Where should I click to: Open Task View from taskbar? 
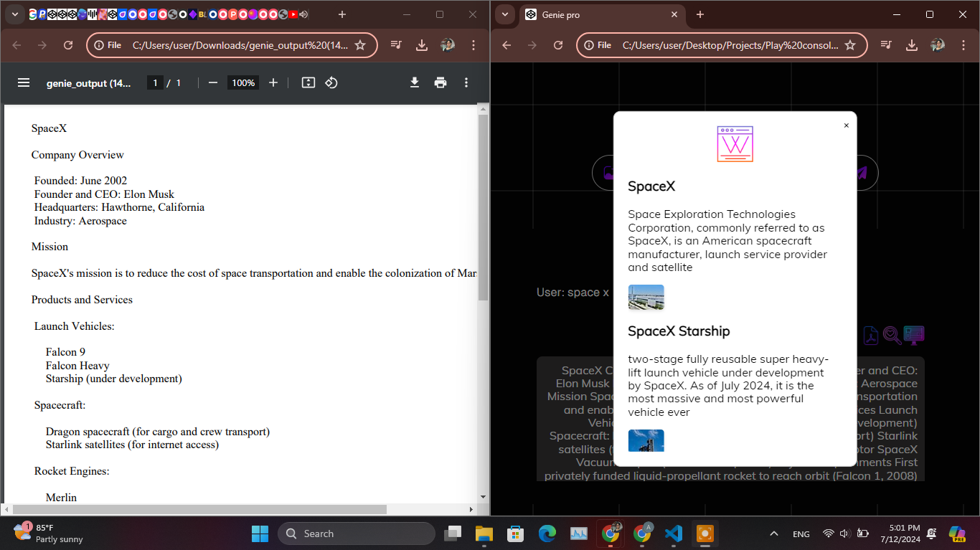[x=453, y=534]
